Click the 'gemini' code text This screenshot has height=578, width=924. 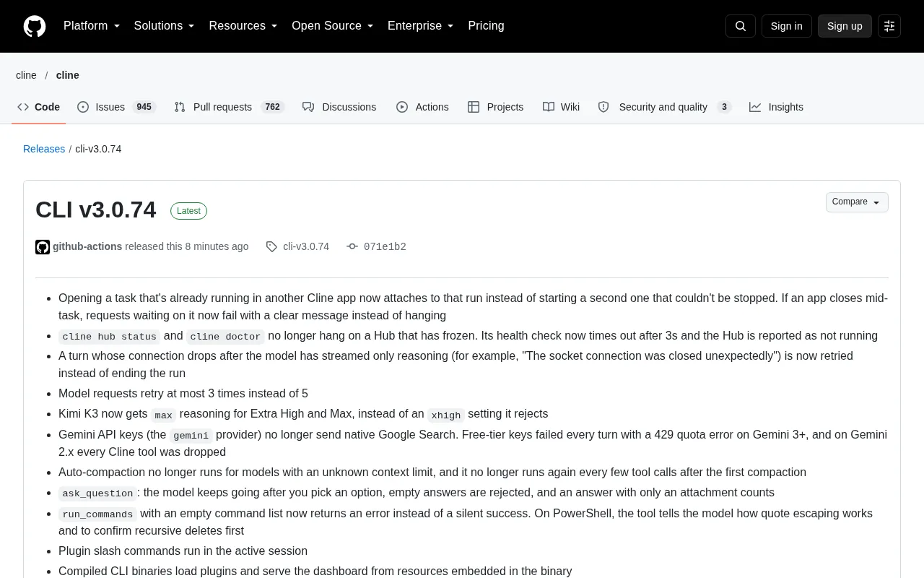[191, 436]
